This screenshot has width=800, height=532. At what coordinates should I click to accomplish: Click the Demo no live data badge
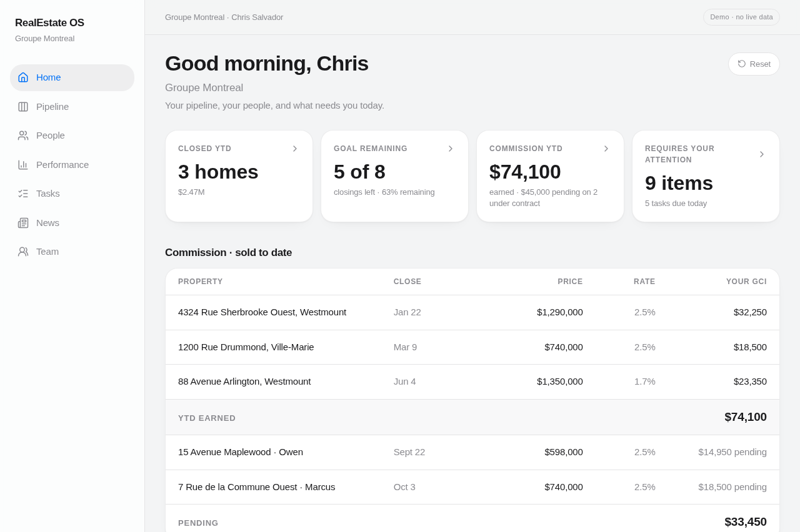coord(741,17)
